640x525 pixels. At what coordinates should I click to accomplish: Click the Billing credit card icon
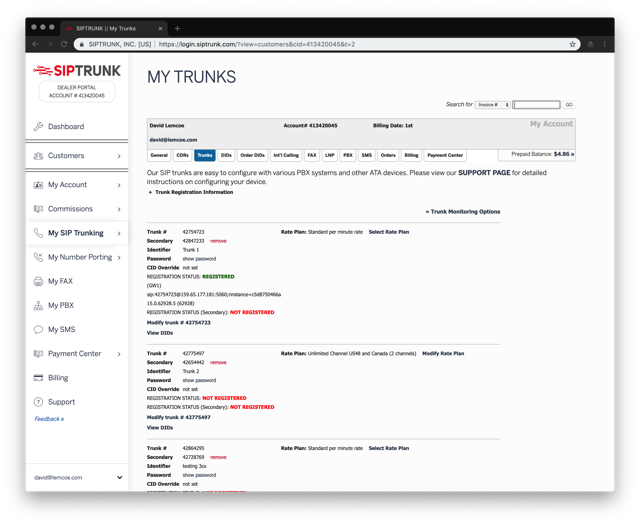click(38, 378)
